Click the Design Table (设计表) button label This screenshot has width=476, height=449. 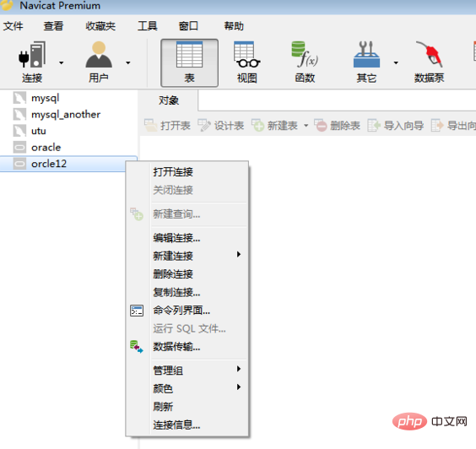(x=230, y=126)
